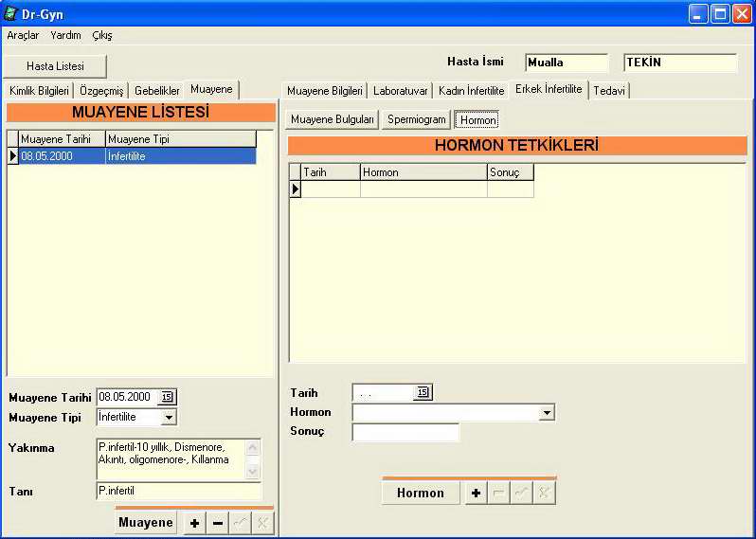Viewport: 756px width, 539px height.
Task: Open the Yardım menu
Action: [65, 35]
